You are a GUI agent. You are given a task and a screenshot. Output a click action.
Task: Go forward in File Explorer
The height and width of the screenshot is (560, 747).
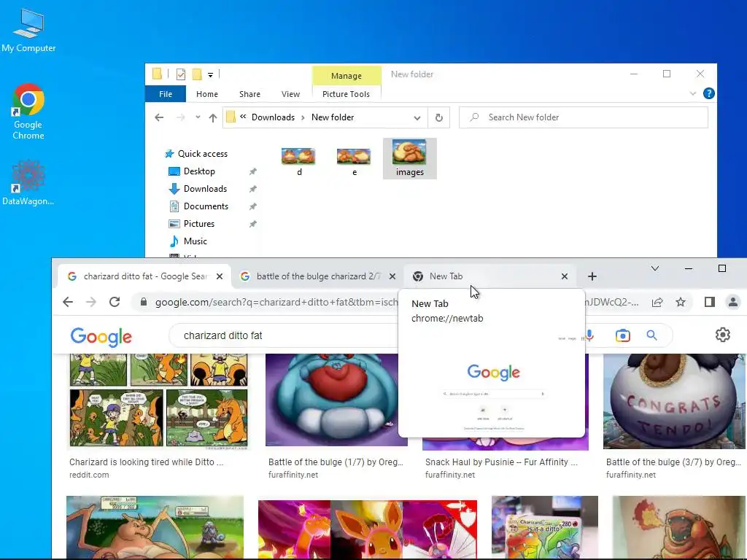tap(180, 117)
